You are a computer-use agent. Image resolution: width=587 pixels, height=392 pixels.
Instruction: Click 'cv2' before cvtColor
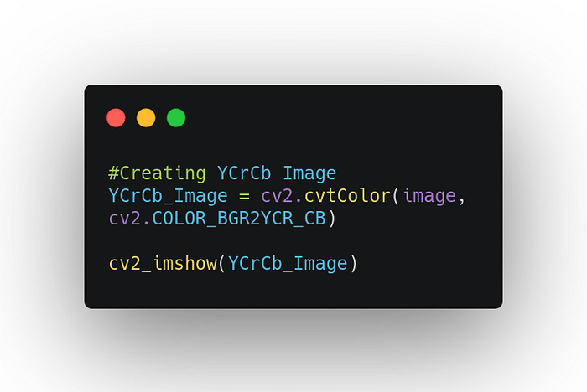pos(277,196)
